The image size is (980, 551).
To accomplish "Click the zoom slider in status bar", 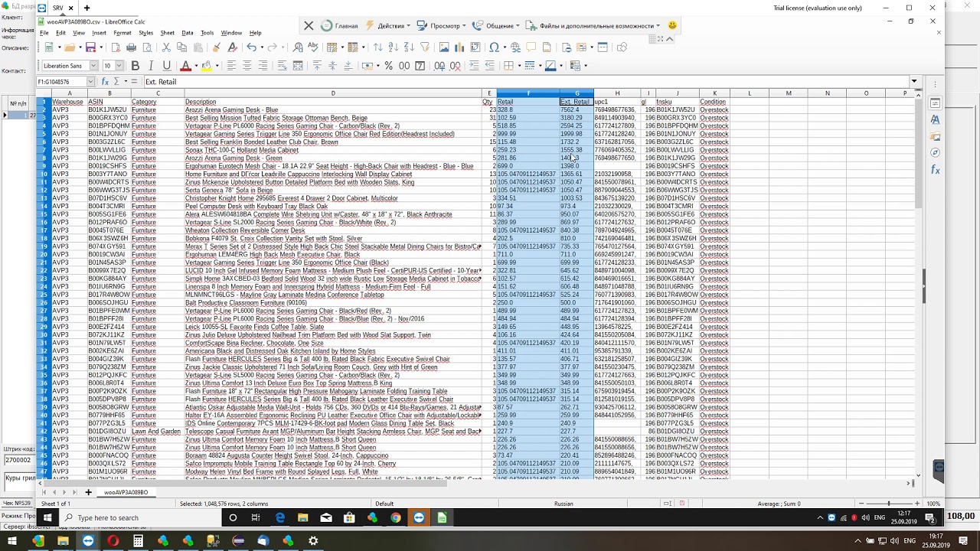I will 888,504.
